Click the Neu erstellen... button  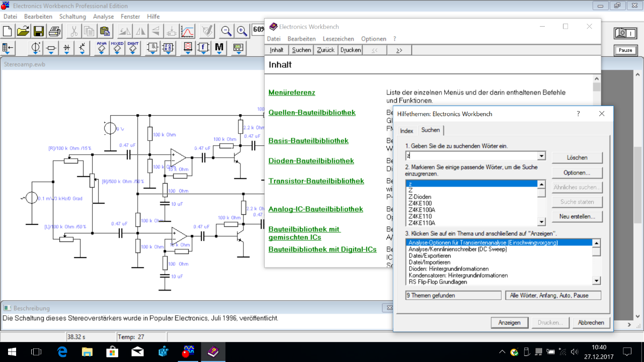577,217
